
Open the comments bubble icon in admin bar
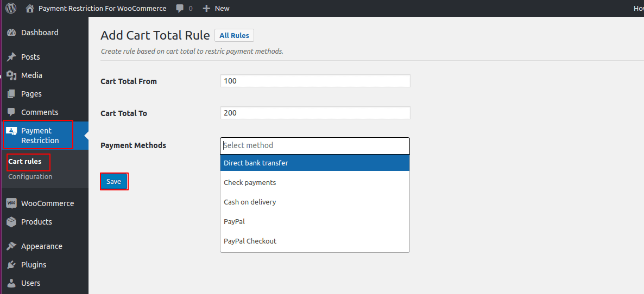click(x=180, y=8)
